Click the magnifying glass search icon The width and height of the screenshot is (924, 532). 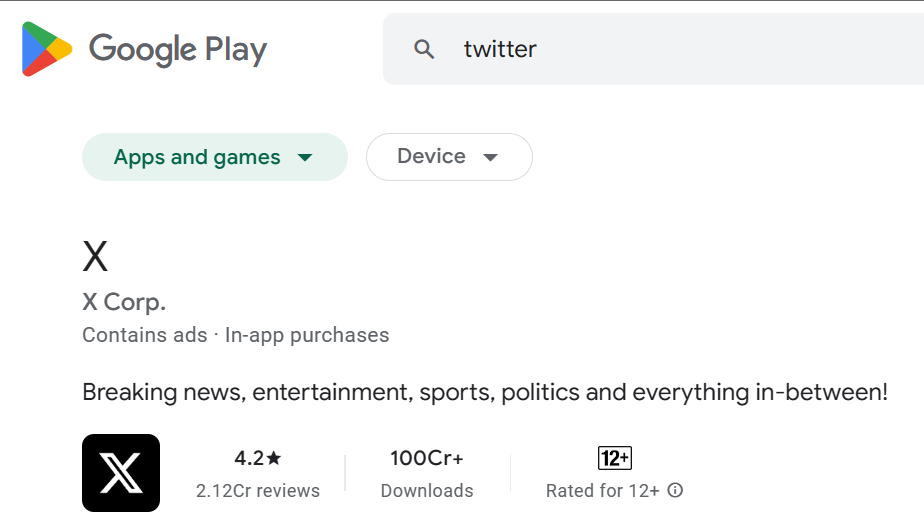[424, 49]
